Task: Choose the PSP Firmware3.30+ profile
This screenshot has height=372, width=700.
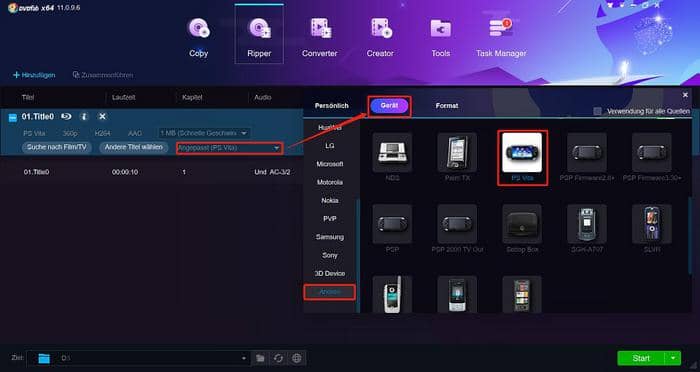Action: click(x=652, y=152)
